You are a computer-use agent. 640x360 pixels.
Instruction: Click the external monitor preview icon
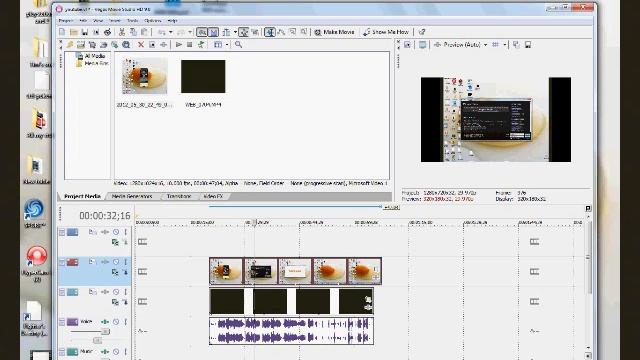(422, 44)
